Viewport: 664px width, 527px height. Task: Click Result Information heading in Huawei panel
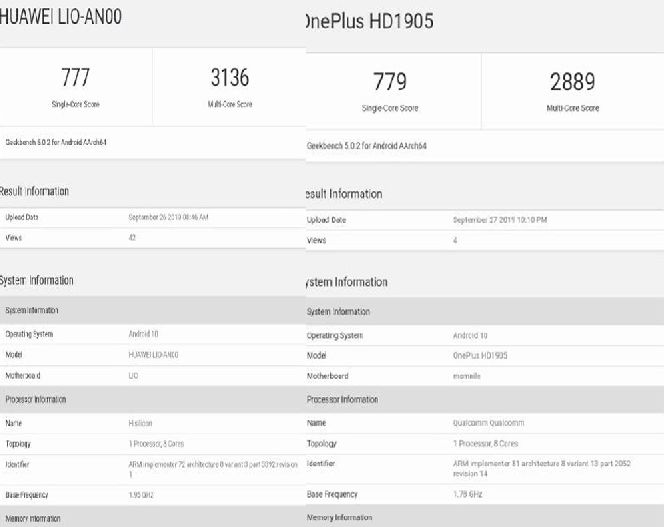34,191
